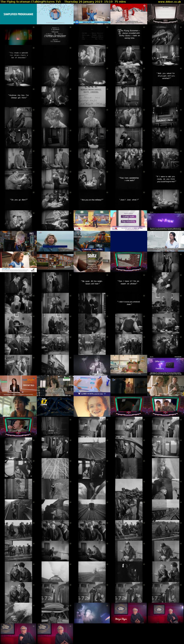The height and width of the screenshot is (644, 184).
Task: Click the 'You made a splendid run' intertitle
Action: pos(18,55)
